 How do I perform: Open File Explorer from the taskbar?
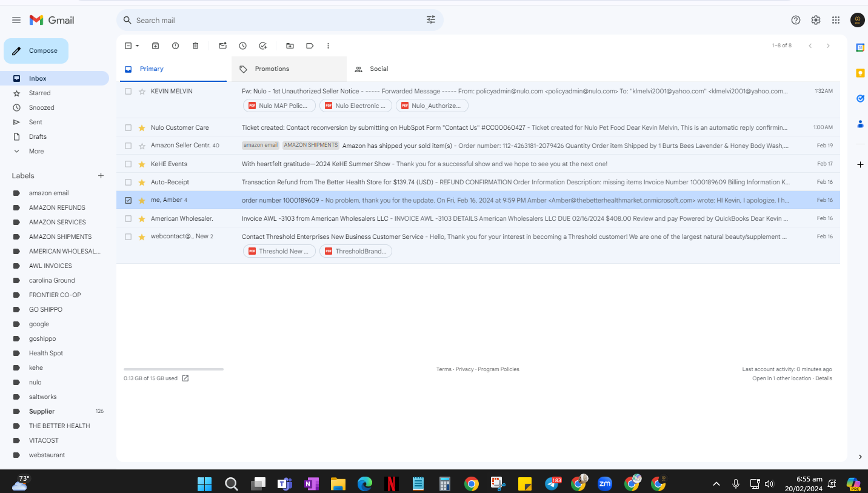pyautogui.click(x=338, y=483)
